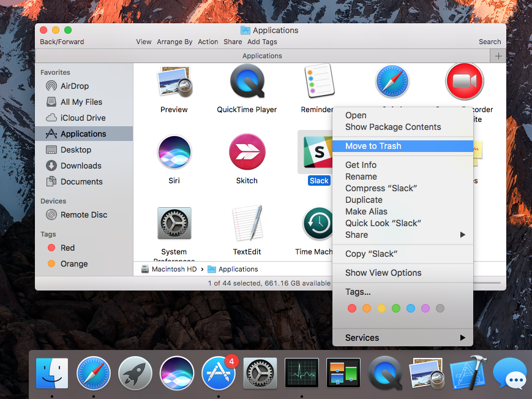Open the App Store from the Dock
Screen dimensions: 532x399
click(x=218, y=373)
